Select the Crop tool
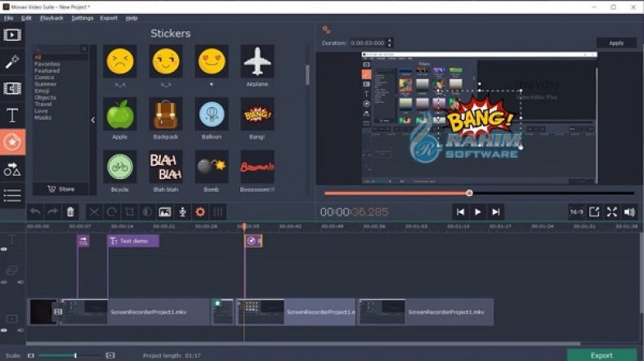Viewport: 644px width, 361px height. click(x=129, y=212)
